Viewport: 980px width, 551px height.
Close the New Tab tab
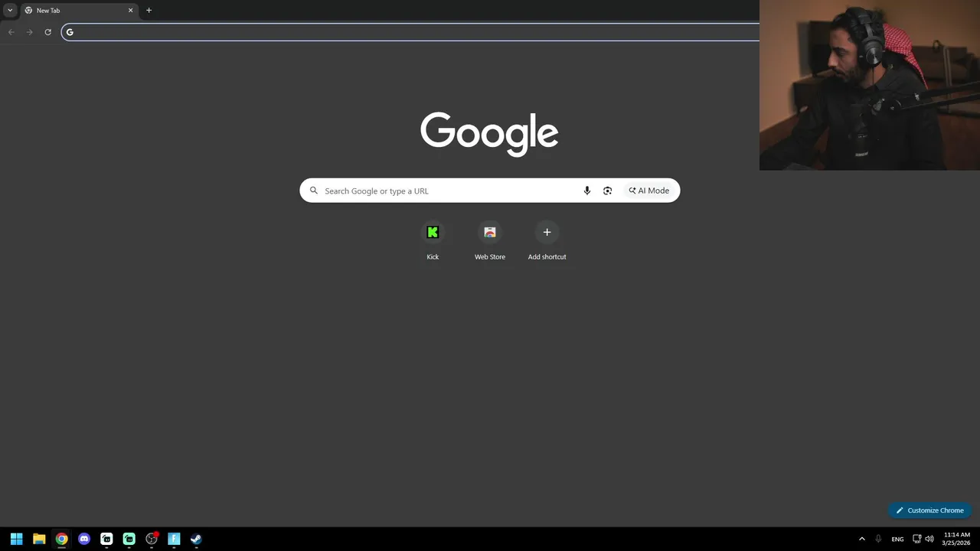(130, 11)
